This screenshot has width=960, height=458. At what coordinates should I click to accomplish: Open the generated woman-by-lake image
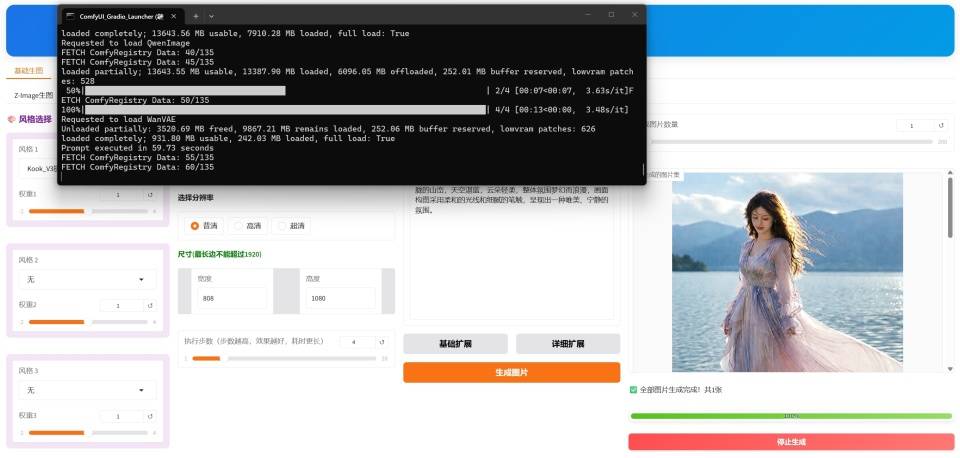tap(787, 272)
